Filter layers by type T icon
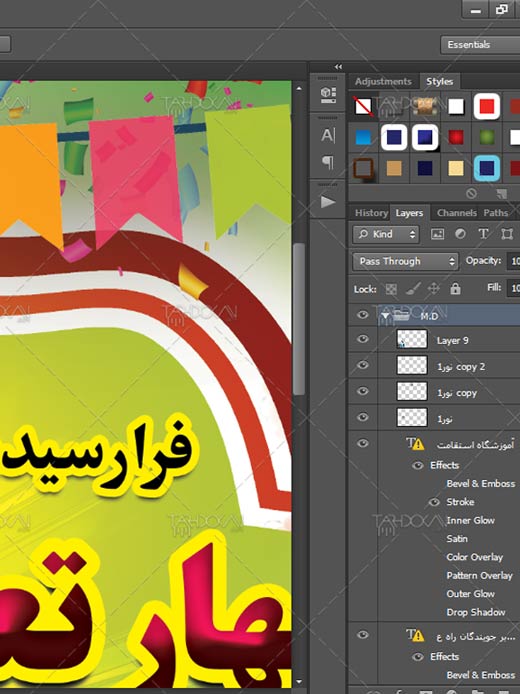Screen dimensions: 520x694 483,234
